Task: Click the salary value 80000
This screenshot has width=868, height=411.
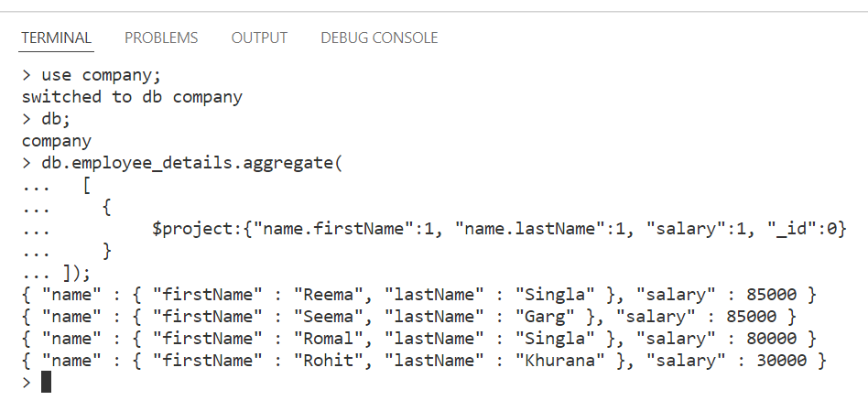Action: (x=771, y=338)
